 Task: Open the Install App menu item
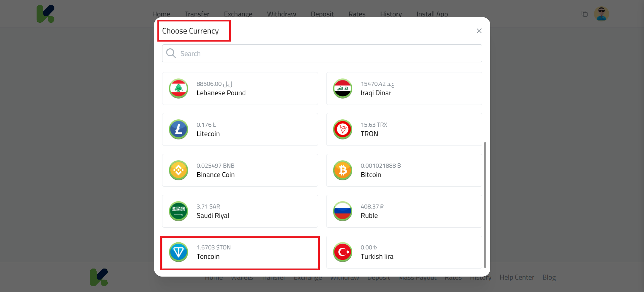pyautogui.click(x=432, y=14)
